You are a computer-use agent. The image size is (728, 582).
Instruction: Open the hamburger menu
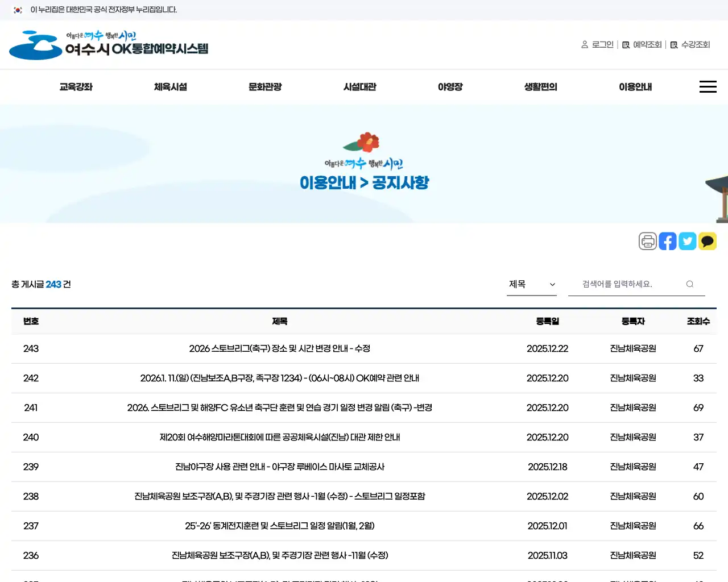[x=708, y=86]
